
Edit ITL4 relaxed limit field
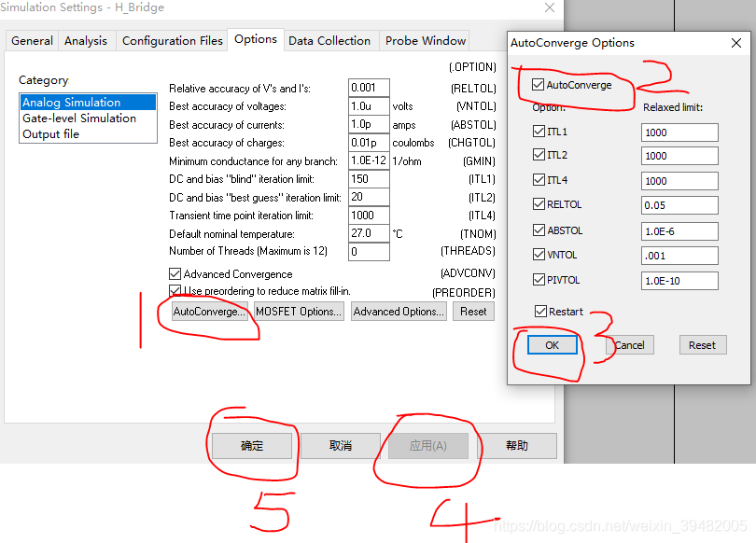coord(679,181)
